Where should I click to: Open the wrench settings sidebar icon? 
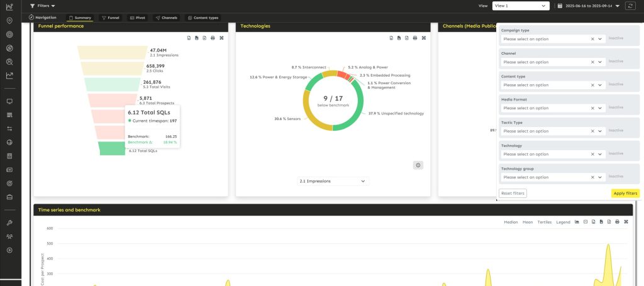pos(9,223)
